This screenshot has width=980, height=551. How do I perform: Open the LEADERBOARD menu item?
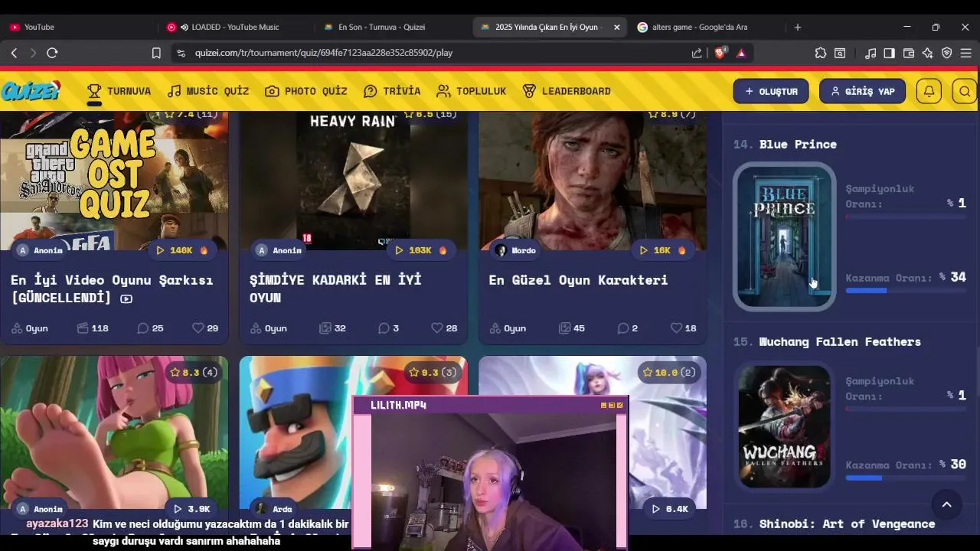(x=567, y=91)
